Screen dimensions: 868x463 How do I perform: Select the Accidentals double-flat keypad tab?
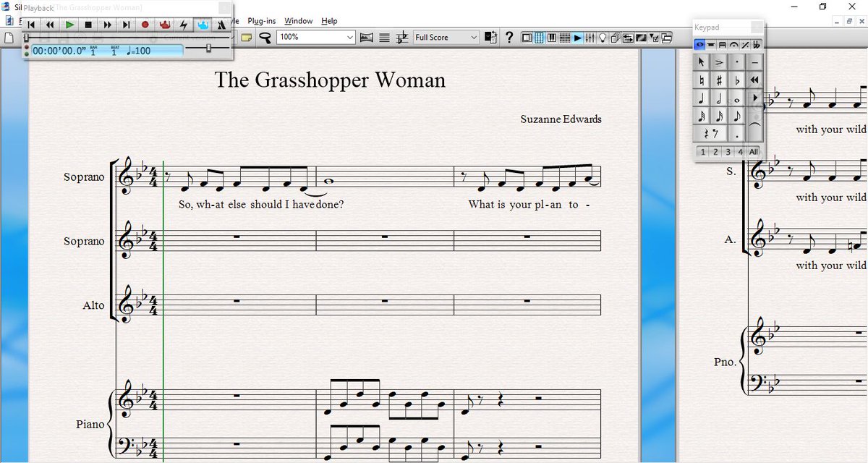click(x=757, y=45)
